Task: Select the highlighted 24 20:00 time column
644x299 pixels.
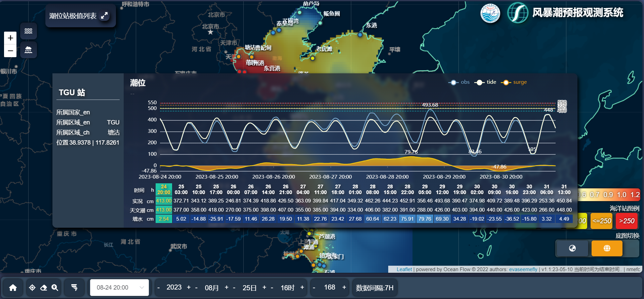Action: 164,189
